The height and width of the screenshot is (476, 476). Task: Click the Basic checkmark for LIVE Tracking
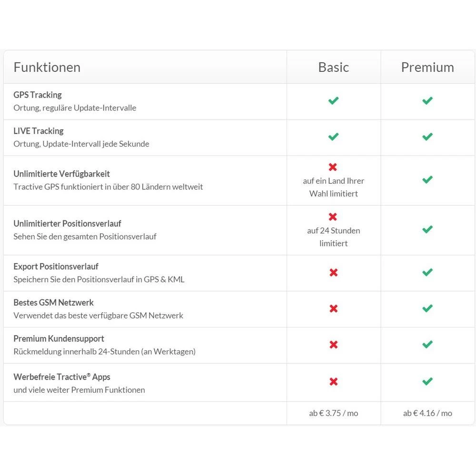click(333, 137)
